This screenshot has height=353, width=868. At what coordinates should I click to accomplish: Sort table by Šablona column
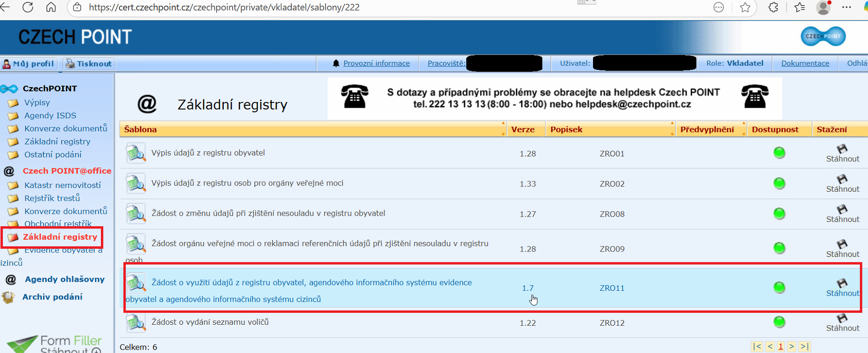(140, 129)
